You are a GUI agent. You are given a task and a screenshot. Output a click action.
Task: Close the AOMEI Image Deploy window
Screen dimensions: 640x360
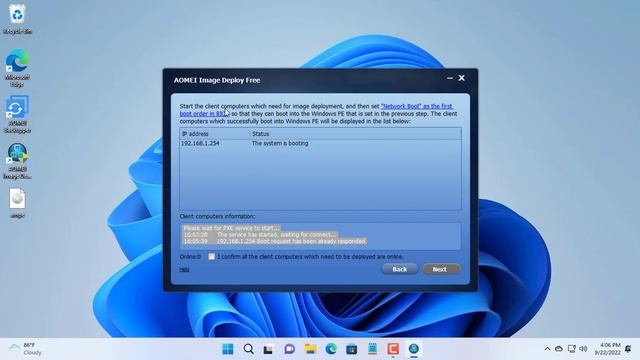[x=462, y=78]
